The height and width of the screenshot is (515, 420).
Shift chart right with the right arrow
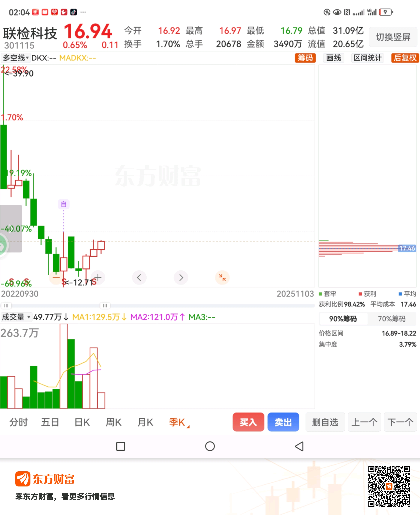181,277
